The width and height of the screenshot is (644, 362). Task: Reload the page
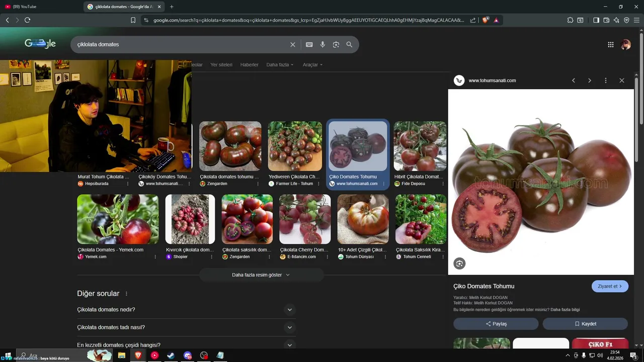(27, 20)
